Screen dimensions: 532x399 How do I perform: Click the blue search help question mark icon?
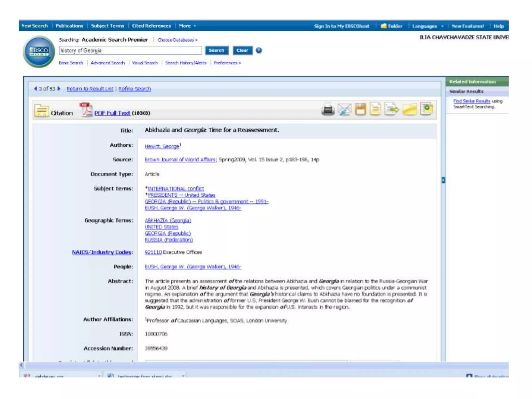tap(259, 50)
